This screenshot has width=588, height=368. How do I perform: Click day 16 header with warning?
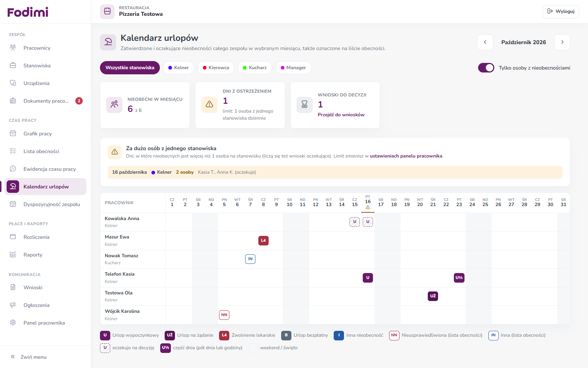[x=368, y=203]
